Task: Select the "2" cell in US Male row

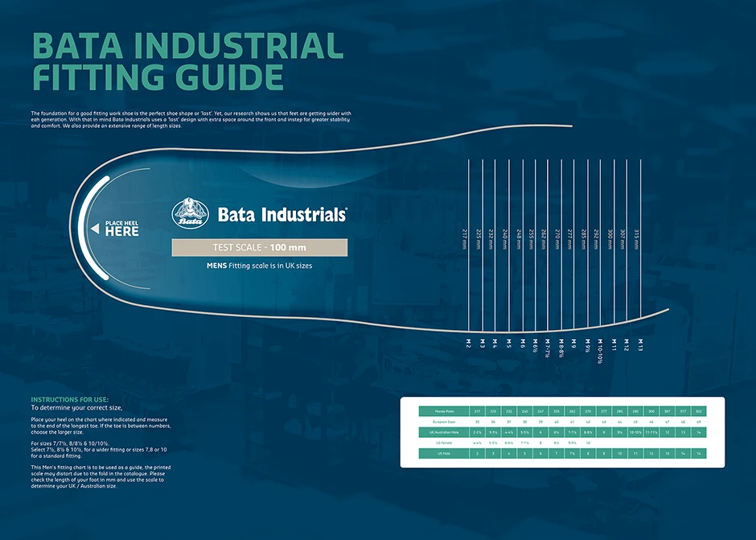Action: tap(477, 454)
